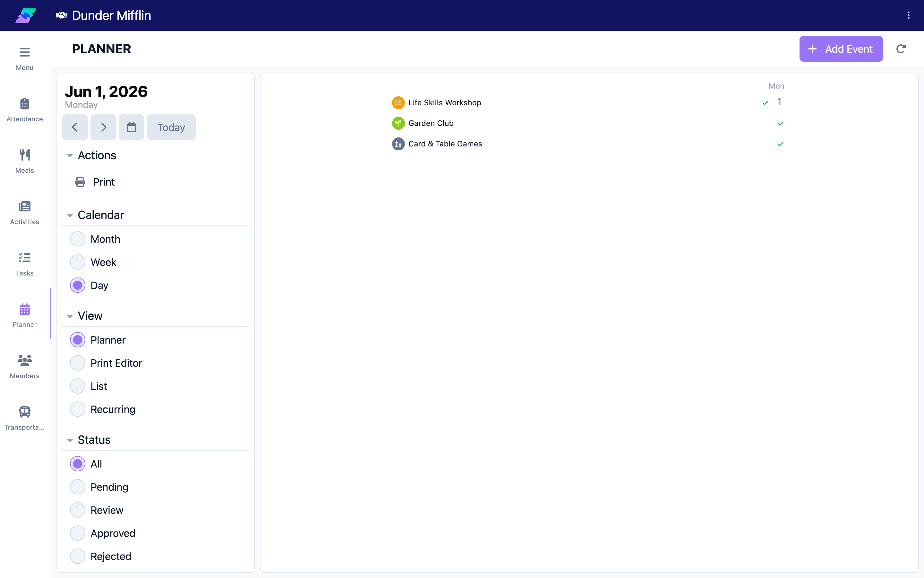Collapse the View section
Screen dimensions: 924x578
coord(70,316)
